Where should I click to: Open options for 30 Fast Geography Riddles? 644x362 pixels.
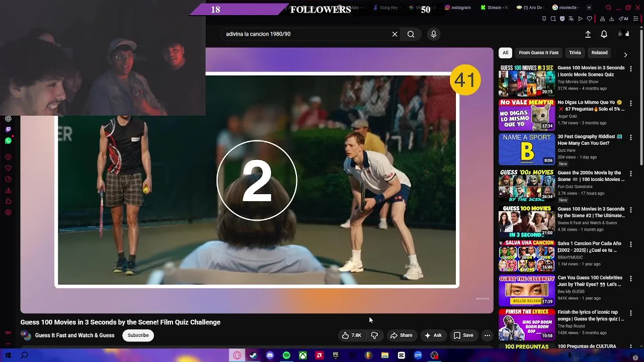click(631, 137)
